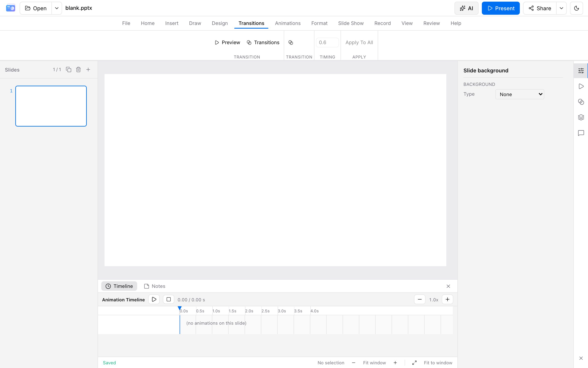588x368 pixels.
Task: Open a file with the Open button
Action: click(36, 8)
